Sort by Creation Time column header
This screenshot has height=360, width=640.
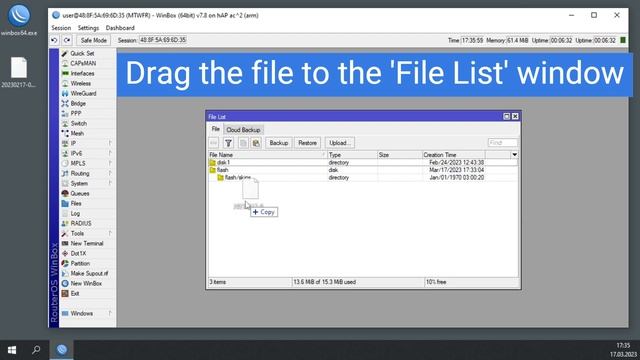(x=453, y=155)
